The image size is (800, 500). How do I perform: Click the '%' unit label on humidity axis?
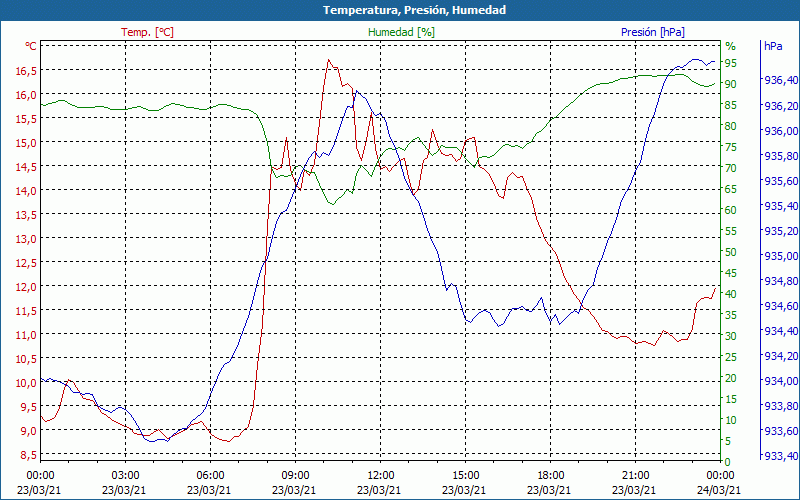pyautogui.click(x=731, y=46)
